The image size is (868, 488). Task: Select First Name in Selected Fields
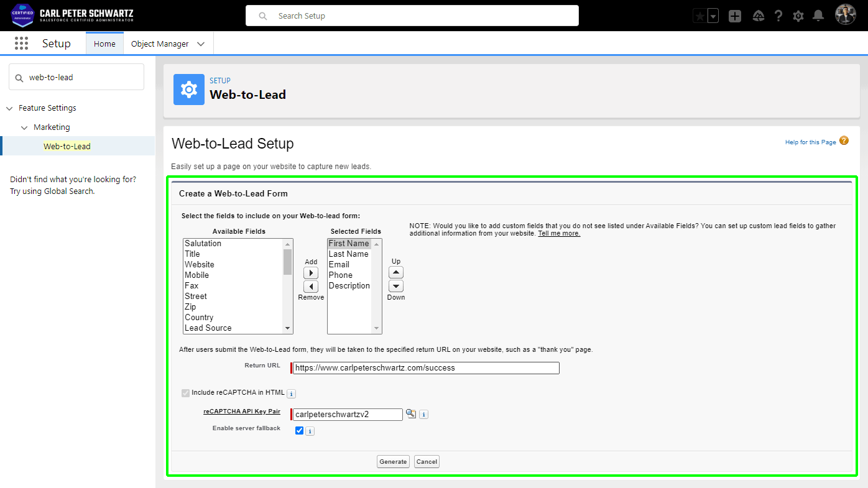point(349,244)
